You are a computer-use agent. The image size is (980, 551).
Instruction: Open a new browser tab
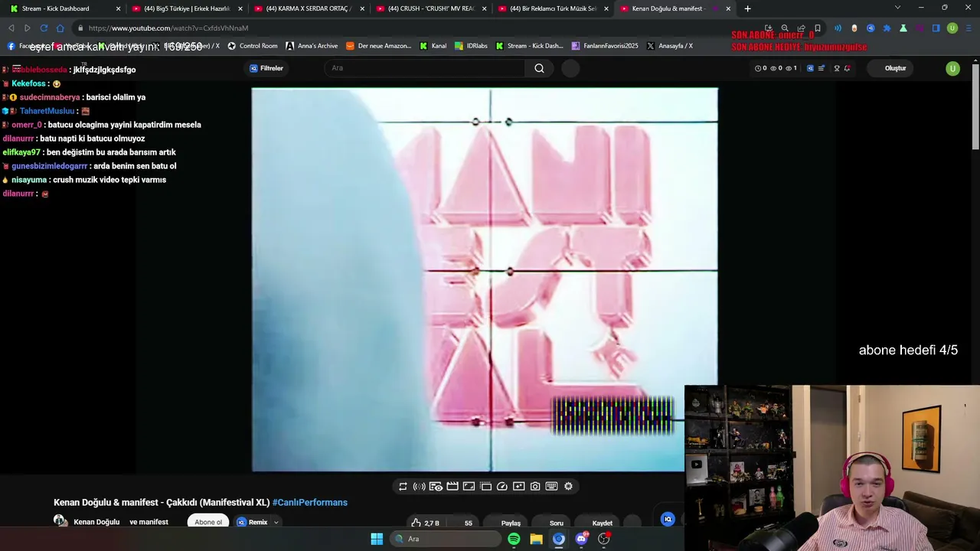[x=747, y=8]
